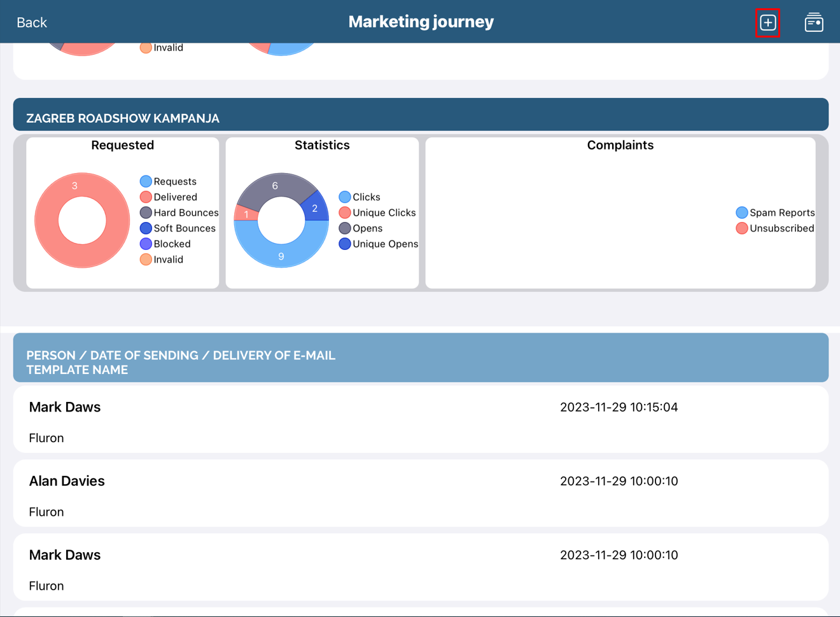Select the Unique Opens legend marker
Viewport: 840px width, 617px height.
pos(345,244)
